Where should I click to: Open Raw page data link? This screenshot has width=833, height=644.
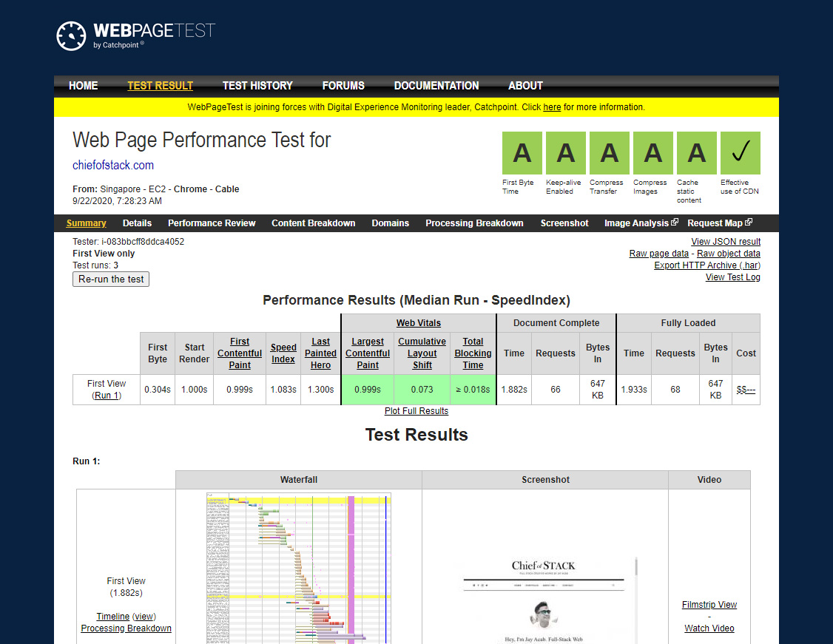pyautogui.click(x=658, y=254)
